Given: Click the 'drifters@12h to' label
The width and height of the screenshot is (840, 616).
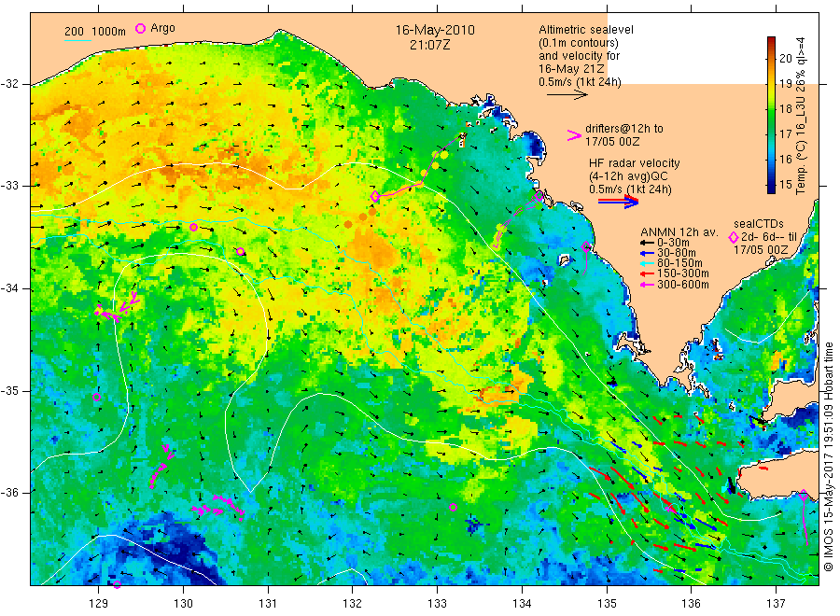Looking at the screenshot, I should [x=624, y=129].
